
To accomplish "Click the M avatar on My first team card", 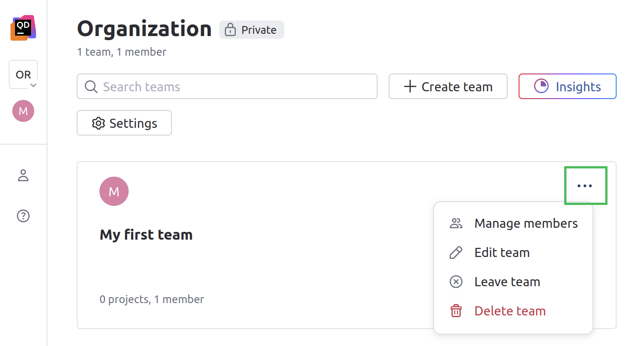I will pyautogui.click(x=114, y=191).
